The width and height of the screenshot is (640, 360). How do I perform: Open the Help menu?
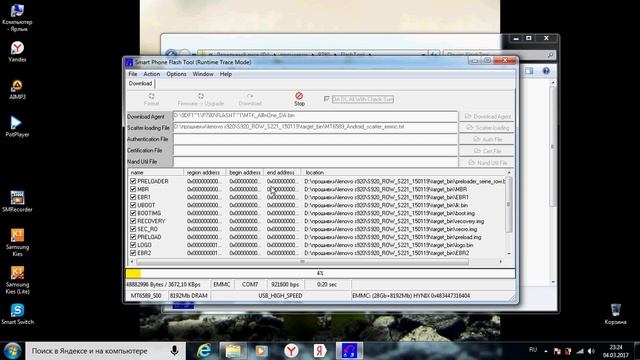point(226,74)
